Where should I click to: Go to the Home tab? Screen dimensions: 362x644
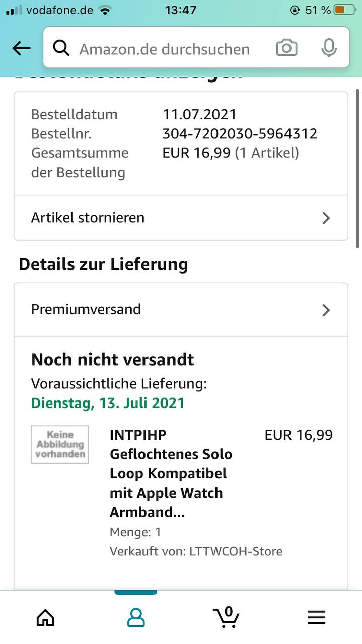(x=45, y=617)
